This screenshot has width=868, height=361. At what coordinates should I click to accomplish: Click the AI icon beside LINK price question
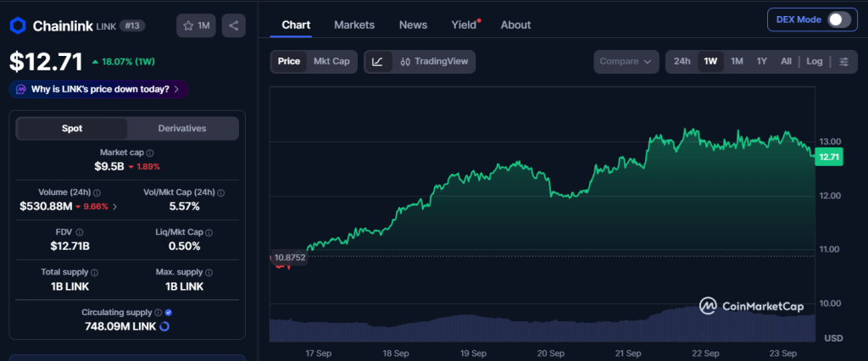pos(21,89)
